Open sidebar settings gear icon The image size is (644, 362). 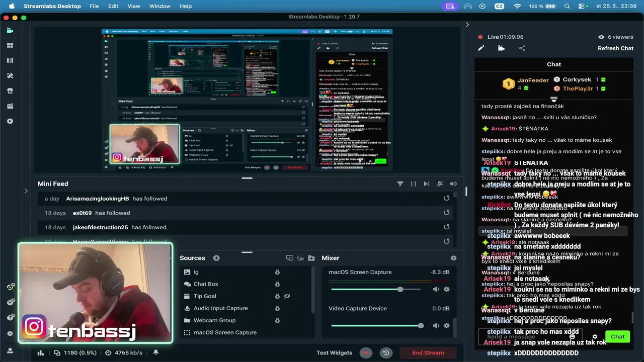click(10, 333)
